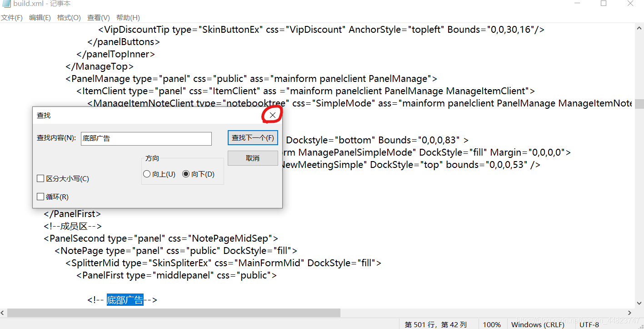This screenshot has width=644, height=329.
Task: Click the 100% zoom status entry
Action: (492, 325)
